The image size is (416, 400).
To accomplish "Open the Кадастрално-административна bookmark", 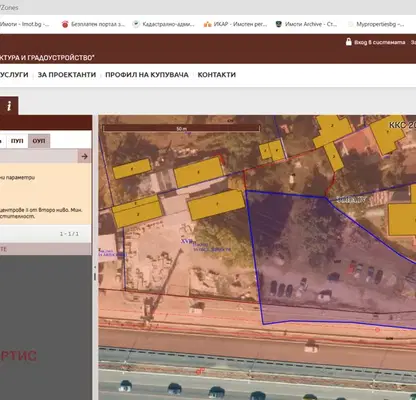I will click(x=163, y=24).
